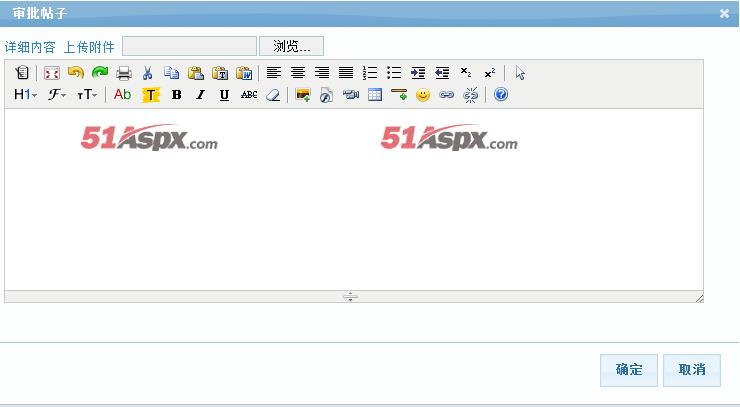This screenshot has height=407, width=740.
Task: Click the 详细内容 label
Action: click(x=30, y=47)
